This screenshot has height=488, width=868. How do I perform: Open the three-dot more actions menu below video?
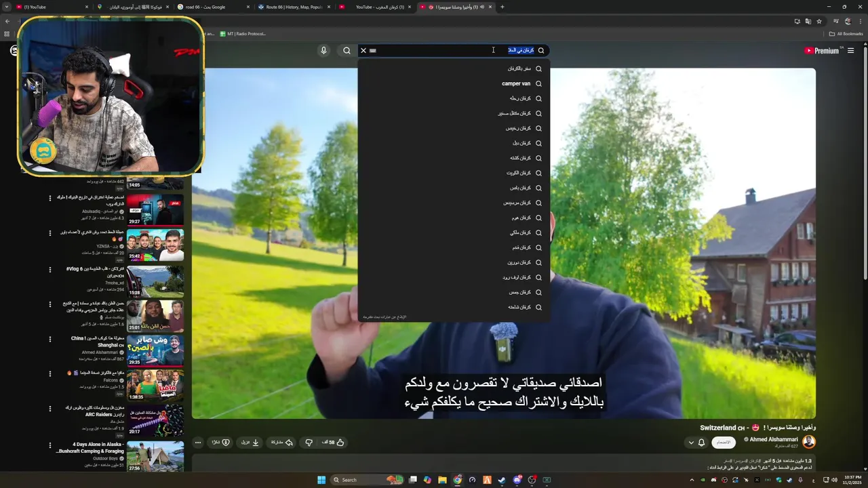click(x=198, y=443)
